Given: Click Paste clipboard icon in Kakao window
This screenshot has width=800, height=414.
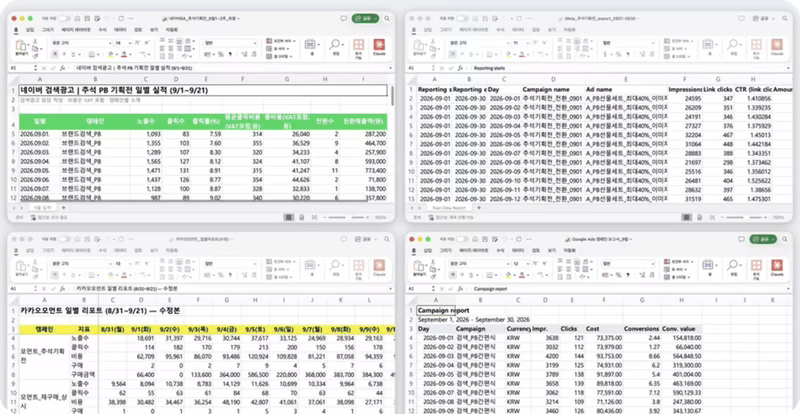Looking at the screenshot, I should tap(21, 266).
